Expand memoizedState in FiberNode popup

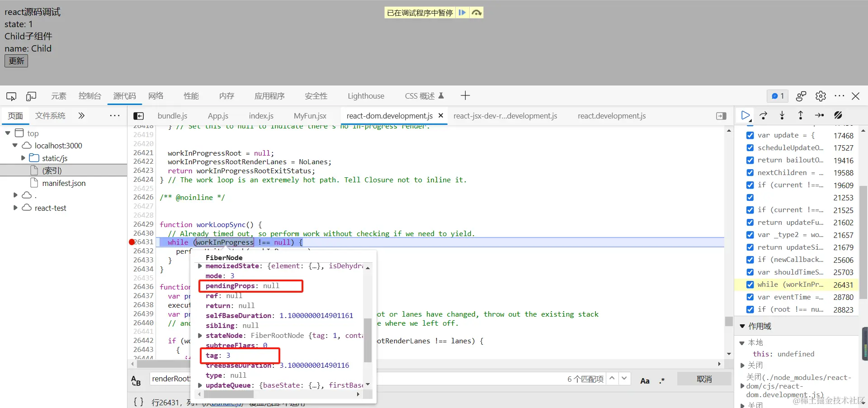pos(200,266)
